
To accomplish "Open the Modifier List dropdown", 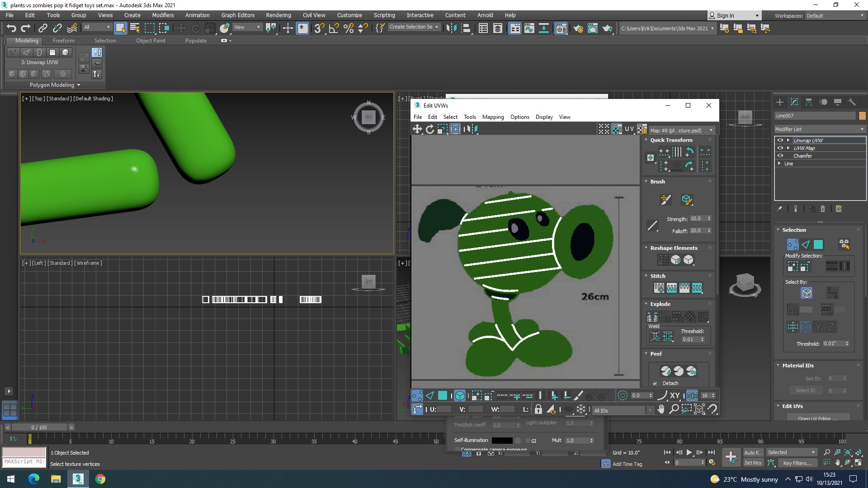I will tap(819, 129).
